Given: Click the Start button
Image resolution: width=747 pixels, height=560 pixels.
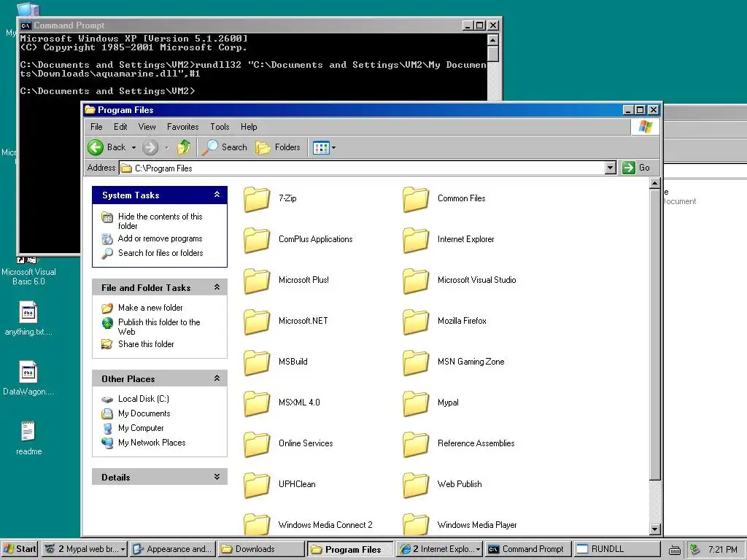Looking at the screenshot, I should coord(19,549).
